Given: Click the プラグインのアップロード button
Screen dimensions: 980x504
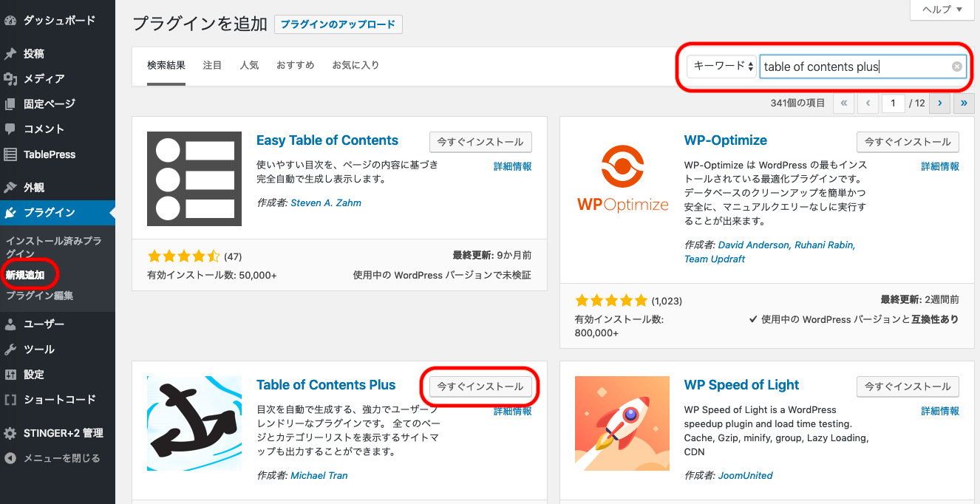Looking at the screenshot, I should (338, 24).
